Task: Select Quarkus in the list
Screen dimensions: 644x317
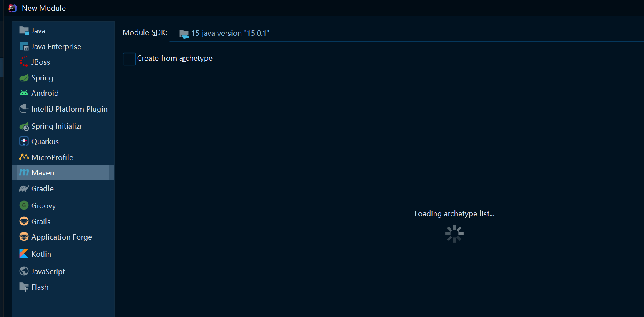Action: [x=63, y=141]
